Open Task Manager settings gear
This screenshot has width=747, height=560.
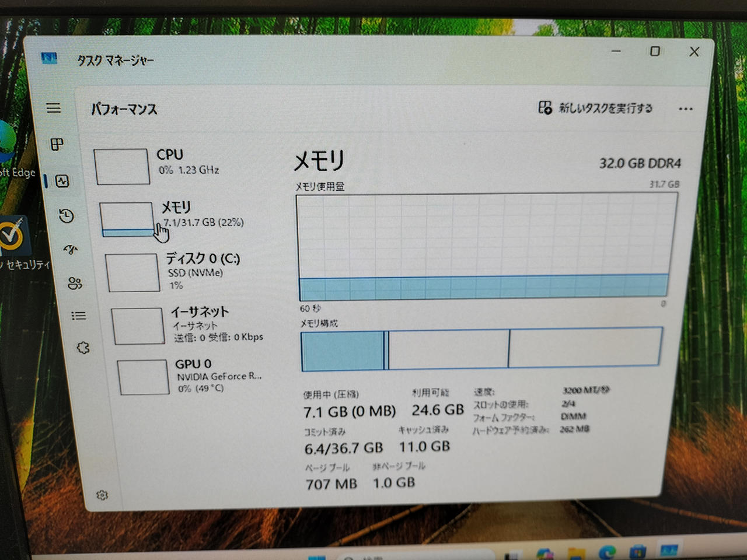point(102,495)
